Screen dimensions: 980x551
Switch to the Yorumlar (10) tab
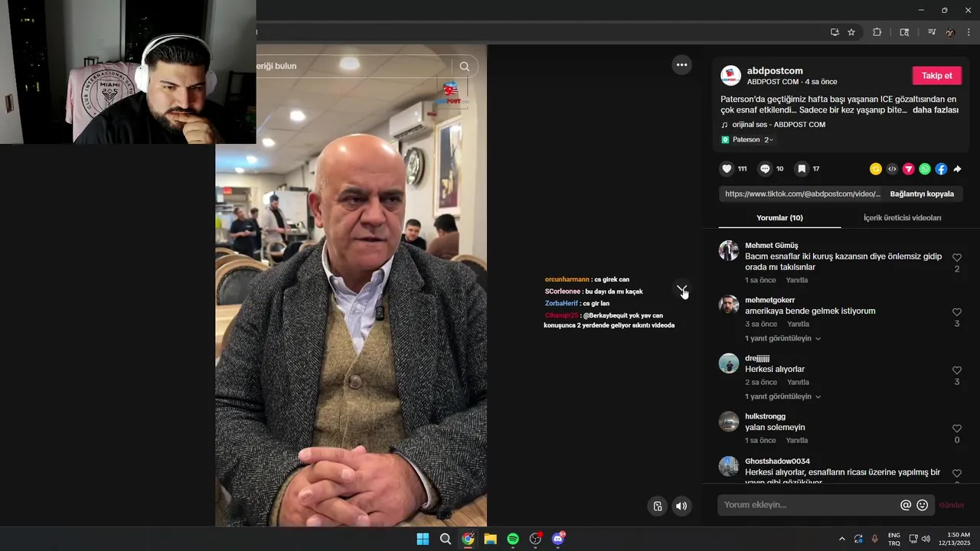779,218
